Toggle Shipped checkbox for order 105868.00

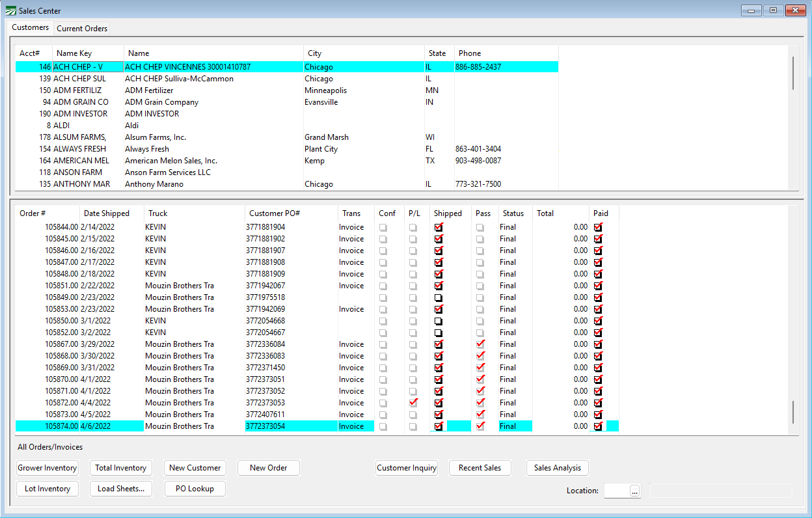click(x=439, y=356)
